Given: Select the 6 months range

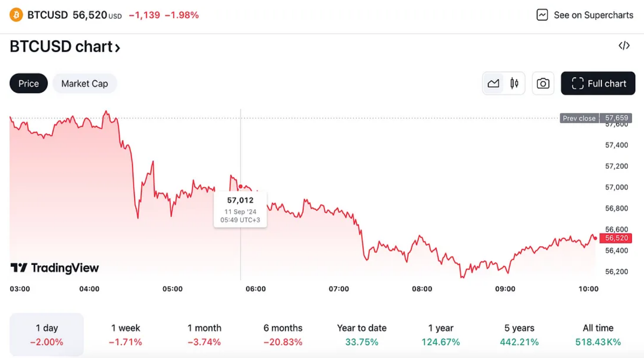Looking at the screenshot, I should tap(283, 335).
